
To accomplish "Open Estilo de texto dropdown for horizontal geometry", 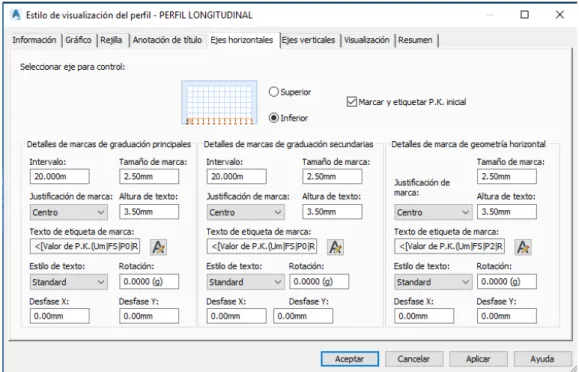I will click(x=433, y=282).
